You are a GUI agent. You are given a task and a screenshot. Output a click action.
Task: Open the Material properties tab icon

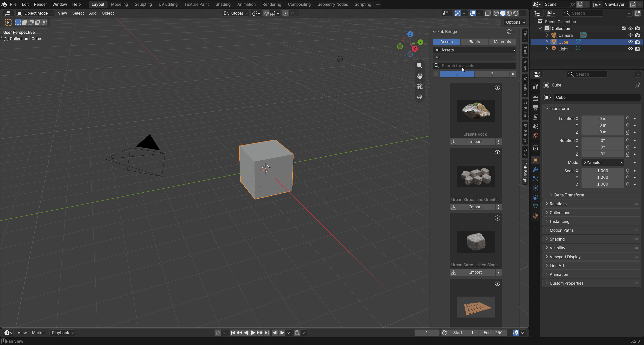535,216
